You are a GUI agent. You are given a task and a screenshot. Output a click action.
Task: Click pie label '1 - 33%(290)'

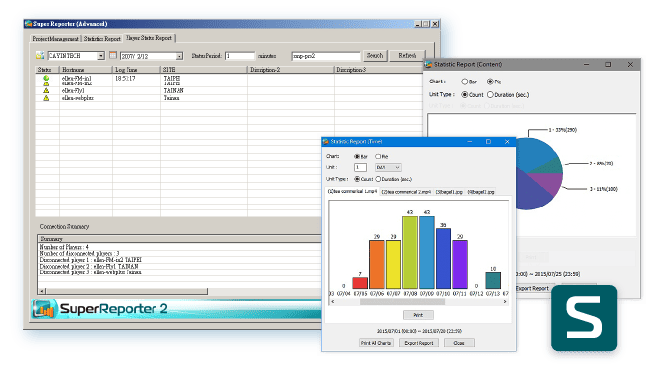coord(563,130)
